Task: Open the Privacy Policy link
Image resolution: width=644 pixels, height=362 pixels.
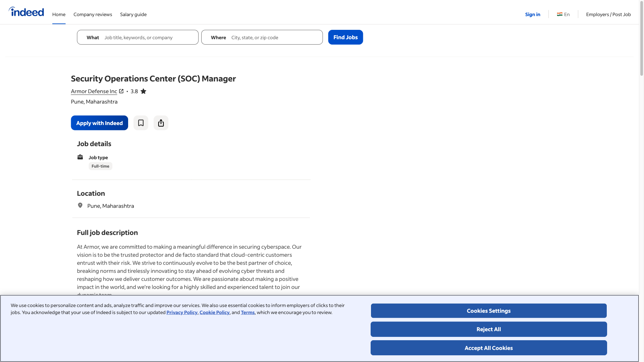Action: click(182, 312)
